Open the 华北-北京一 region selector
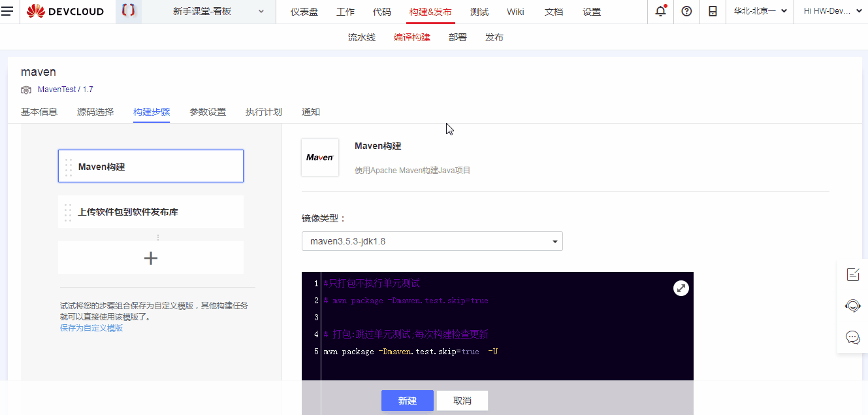 tap(760, 11)
